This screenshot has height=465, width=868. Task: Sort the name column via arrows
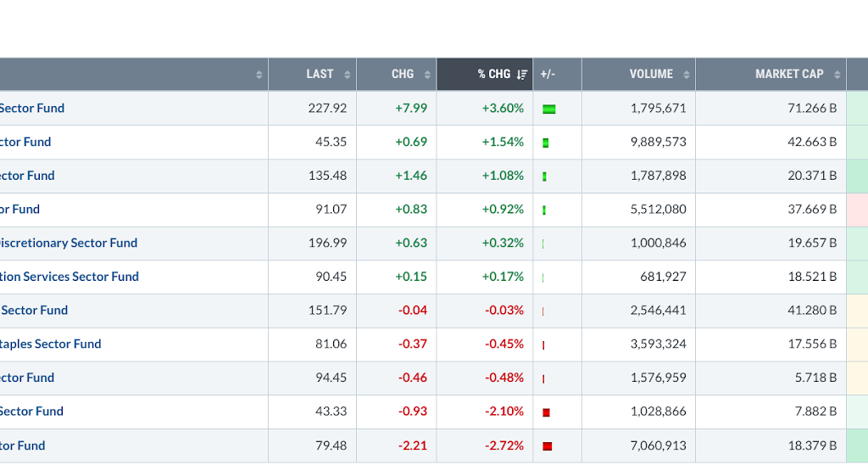(x=259, y=75)
